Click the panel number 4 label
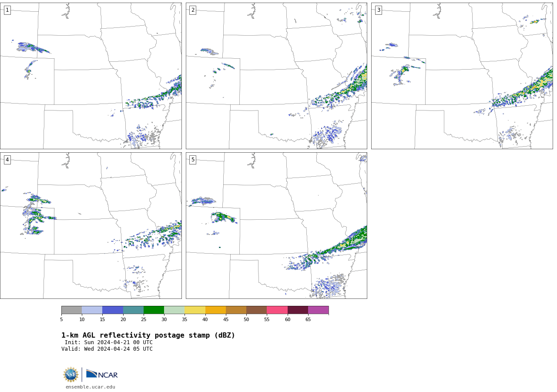This screenshot has height=392, width=557. point(7,160)
